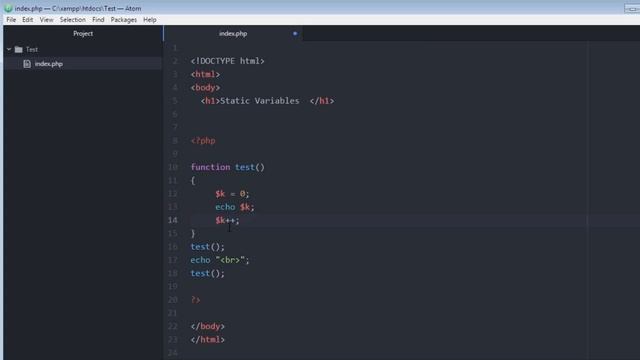This screenshot has height=360, width=640.
Task: Click the 'Static Variables' heading text
Action: point(260,101)
